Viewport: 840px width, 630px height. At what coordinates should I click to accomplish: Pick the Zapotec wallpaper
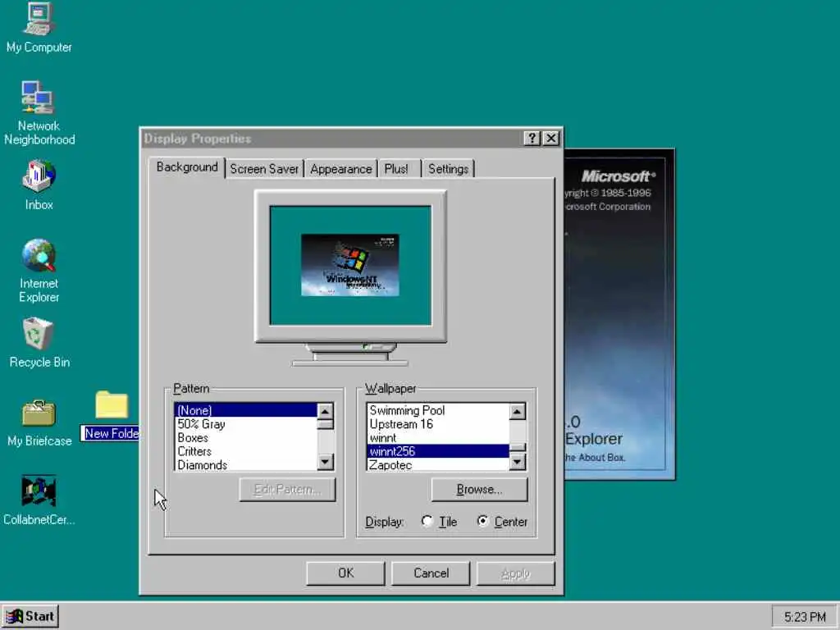pyautogui.click(x=438, y=465)
